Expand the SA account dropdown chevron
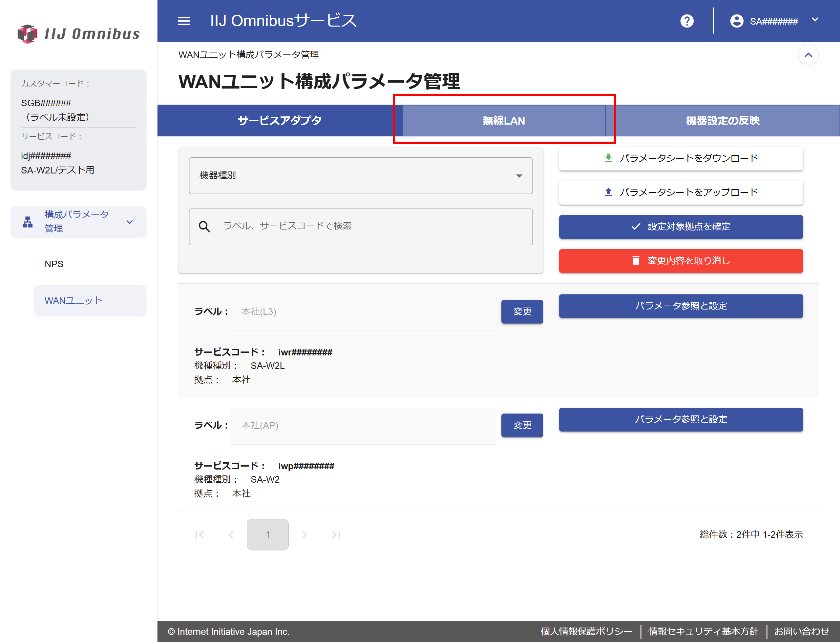This screenshot has width=840, height=642. pyautogui.click(x=815, y=19)
